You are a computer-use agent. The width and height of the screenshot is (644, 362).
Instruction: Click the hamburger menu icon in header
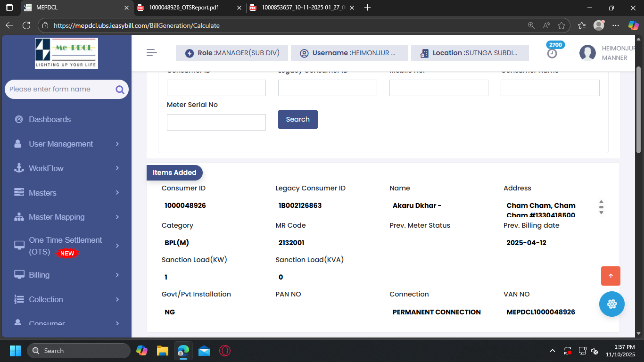point(151,53)
